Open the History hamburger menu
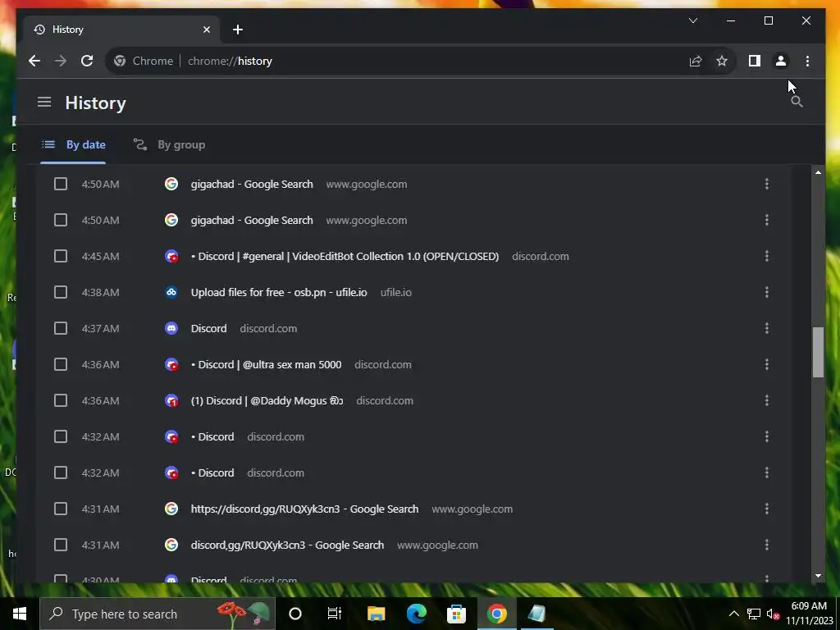Image resolution: width=840 pixels, height=630 pixels. tap(44, 102)
